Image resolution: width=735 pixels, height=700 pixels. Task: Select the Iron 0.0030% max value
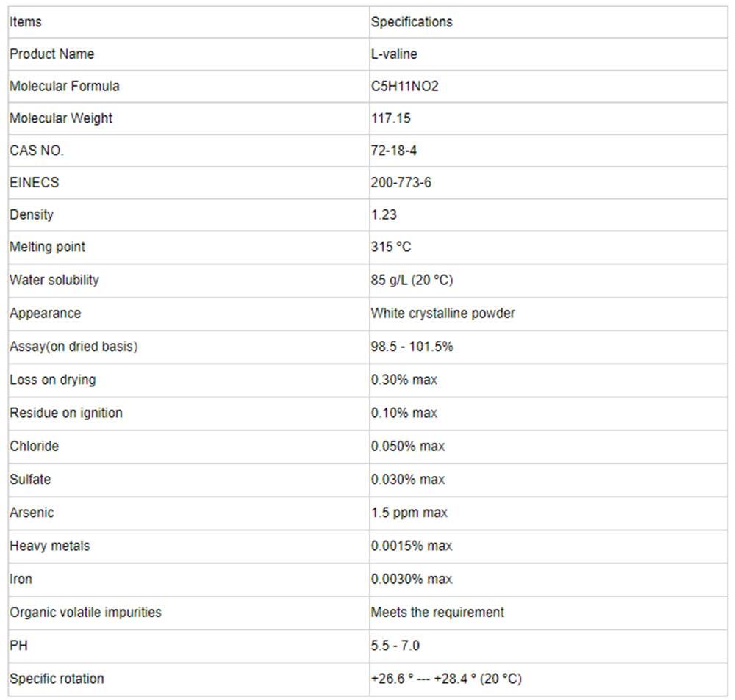coord(412,580)
